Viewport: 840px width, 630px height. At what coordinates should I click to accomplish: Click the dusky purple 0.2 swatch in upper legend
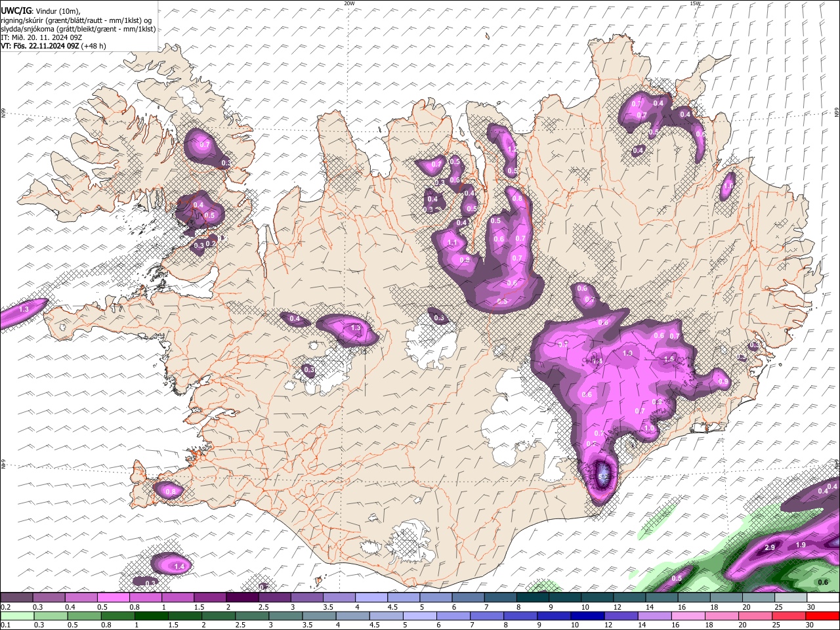(16, 598)
